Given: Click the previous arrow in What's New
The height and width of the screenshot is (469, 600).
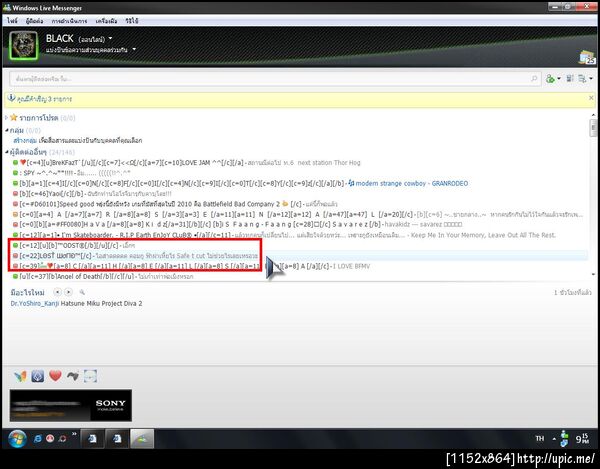Looking at the screenshot, I should (x=57, y=292).
